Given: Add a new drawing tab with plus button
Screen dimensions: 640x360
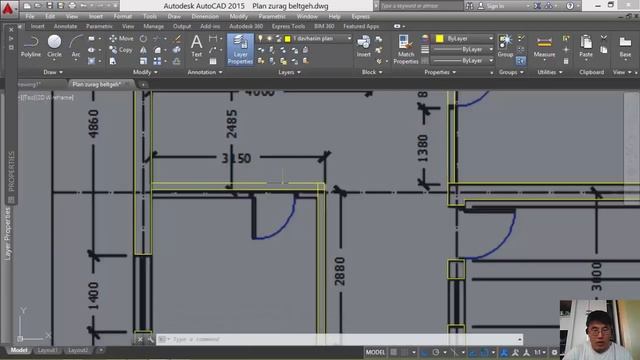Looking at the screenshot, I should [143, 84].
